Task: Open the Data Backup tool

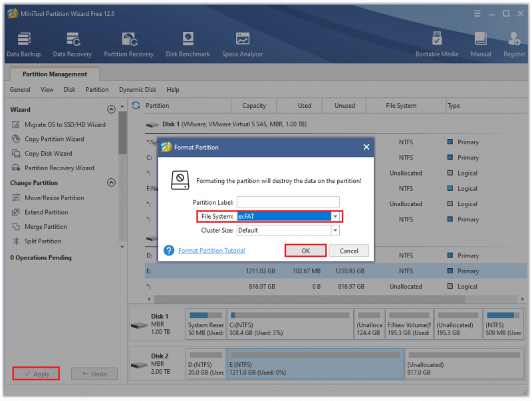Action: (x=24, y=45)
